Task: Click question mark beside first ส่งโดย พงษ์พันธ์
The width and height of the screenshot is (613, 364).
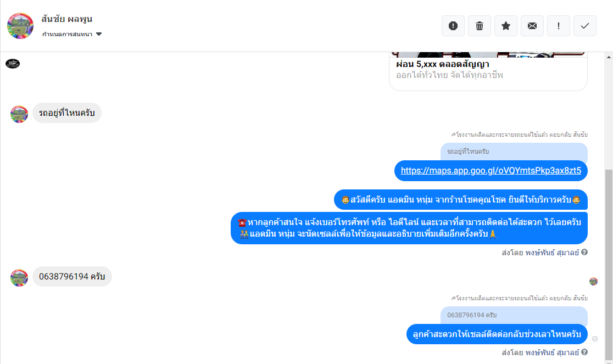Action: click(584, 253)
